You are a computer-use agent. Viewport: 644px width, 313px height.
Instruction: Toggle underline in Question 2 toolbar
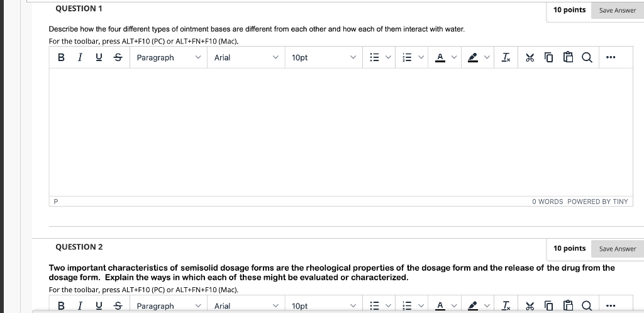point(99,306)
